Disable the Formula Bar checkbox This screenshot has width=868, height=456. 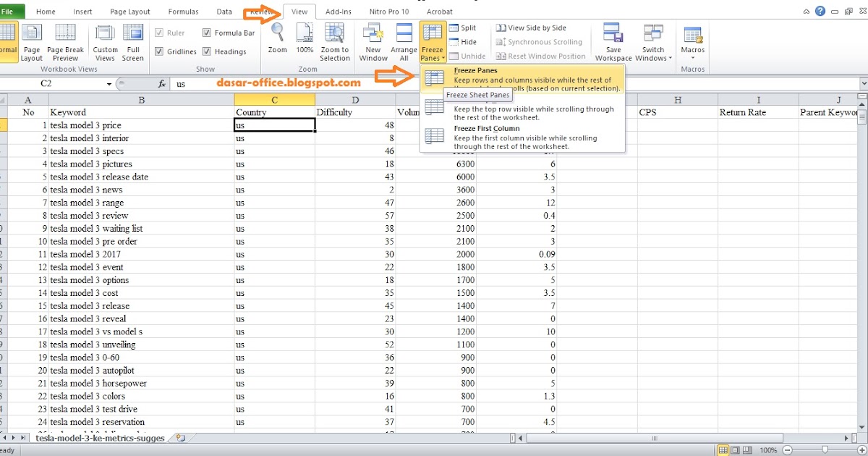pos(208,33)
